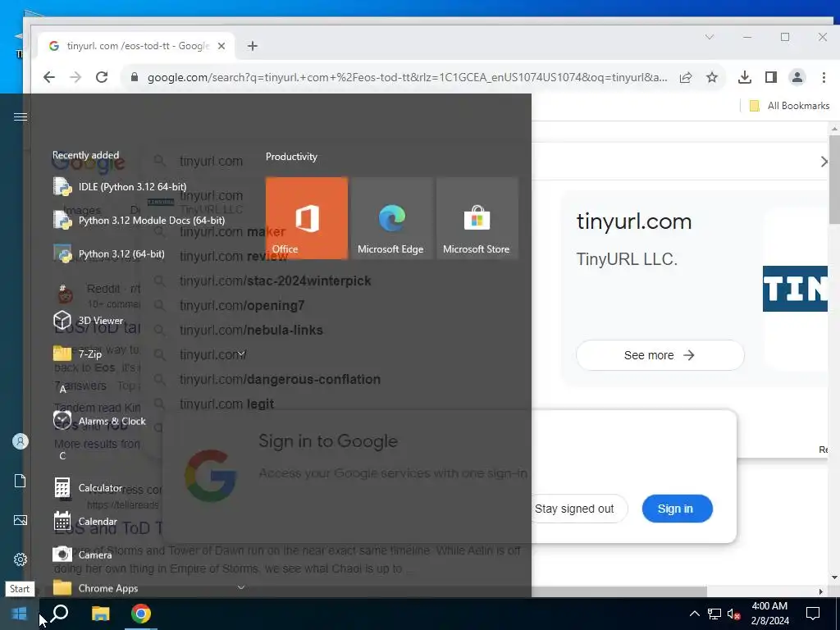The height and width of the screenshot is (630, 840).
Task: Go back in Chrome
Action: click(49, 77)
